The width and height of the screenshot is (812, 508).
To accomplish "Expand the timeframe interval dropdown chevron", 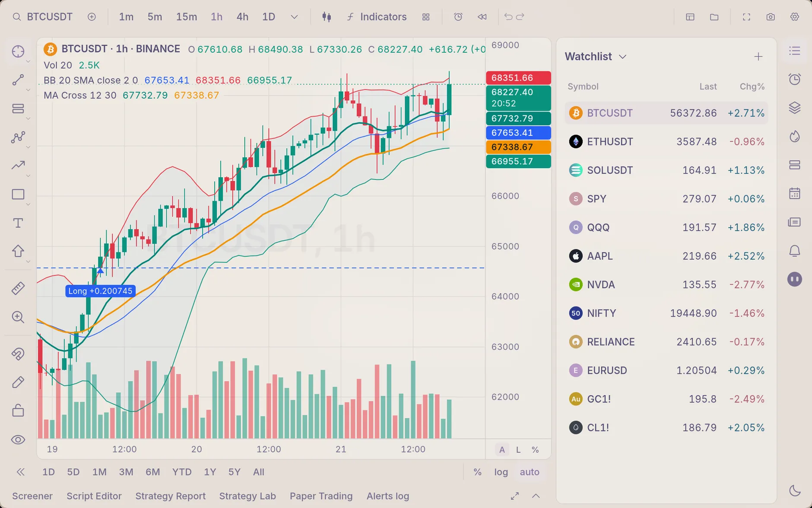I will [294, 17].
